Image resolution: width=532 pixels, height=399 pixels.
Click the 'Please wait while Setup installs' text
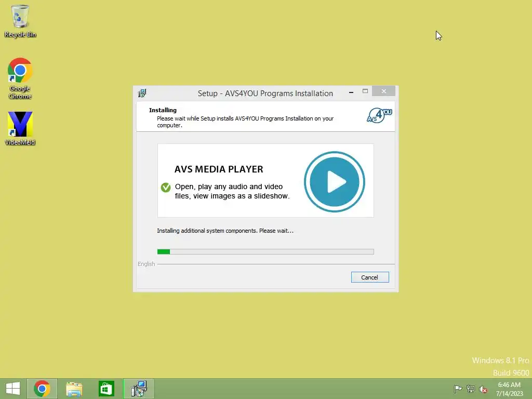(x=245, y=122)
